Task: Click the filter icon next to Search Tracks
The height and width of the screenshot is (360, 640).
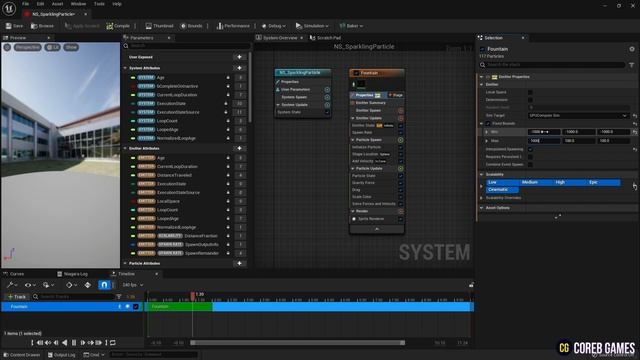Action: coord(119,297)
